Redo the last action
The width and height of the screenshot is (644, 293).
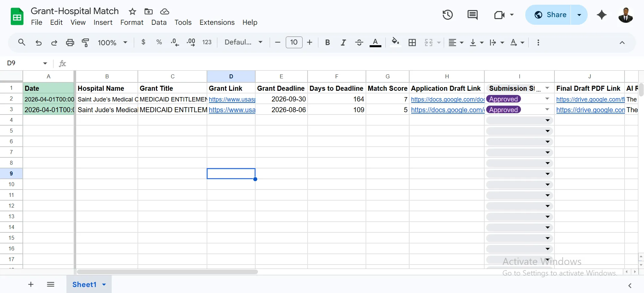pos(54,43)
